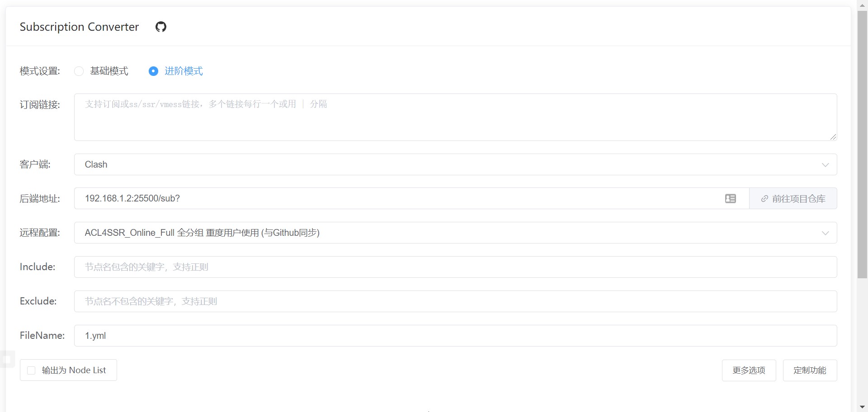Click the vertical scrollbar thumb
868x412 pixels.
pyautogui.click(x=862, y=145)
